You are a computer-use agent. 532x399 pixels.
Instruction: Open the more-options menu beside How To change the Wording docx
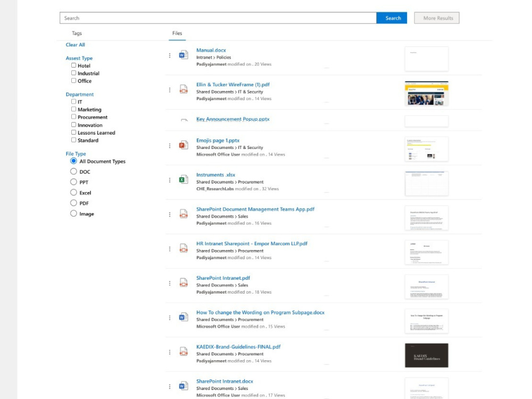tap(170, 318)
